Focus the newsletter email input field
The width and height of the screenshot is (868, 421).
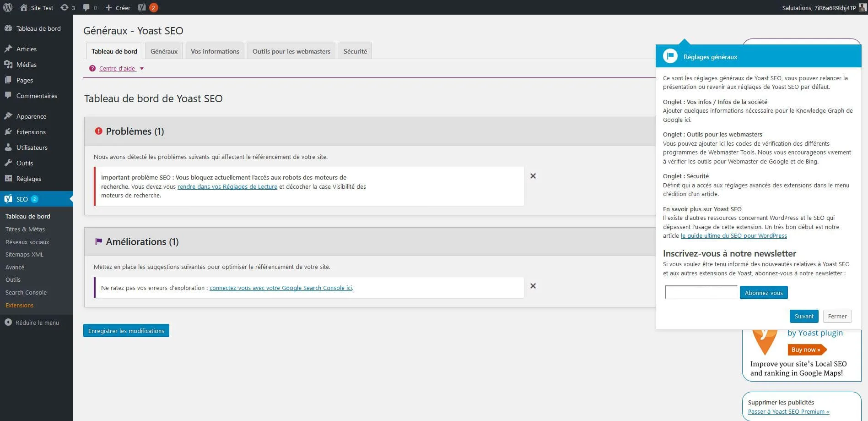[x=701, y=292]
